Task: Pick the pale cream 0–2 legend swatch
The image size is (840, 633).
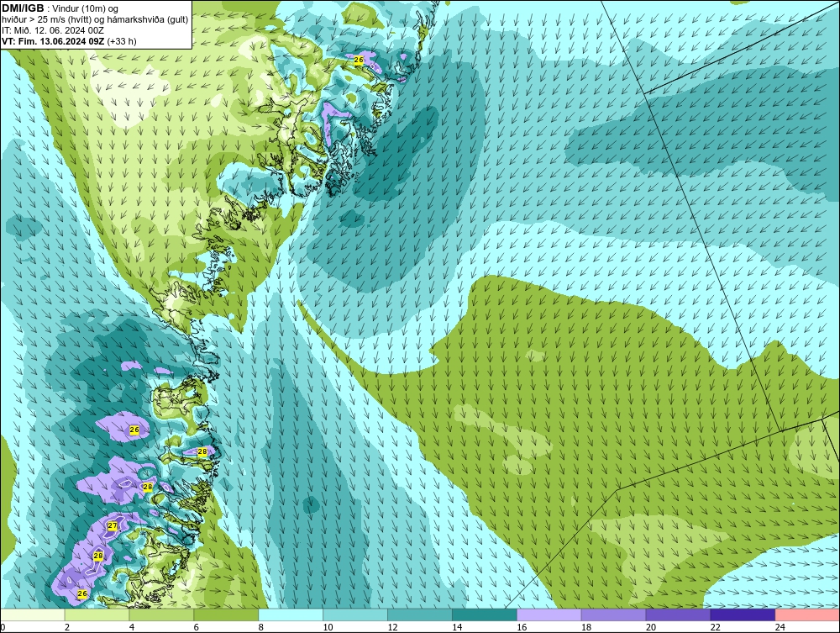Action: point(33,615)
